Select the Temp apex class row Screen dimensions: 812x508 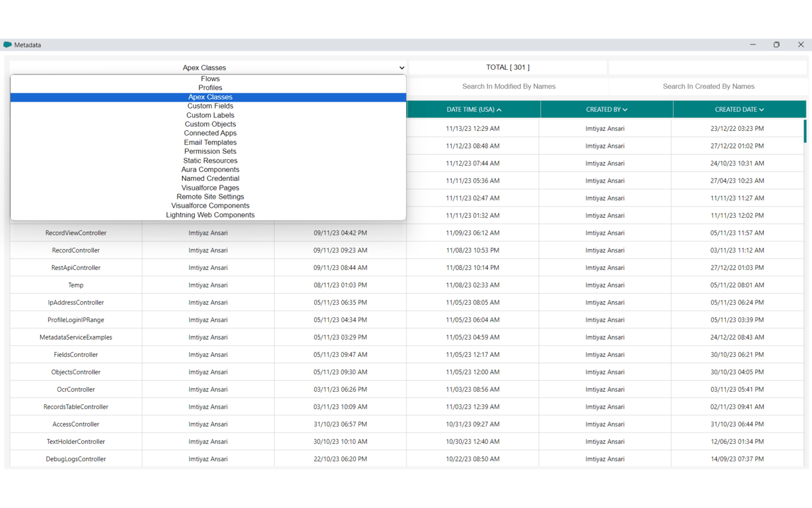coord(75,284)
